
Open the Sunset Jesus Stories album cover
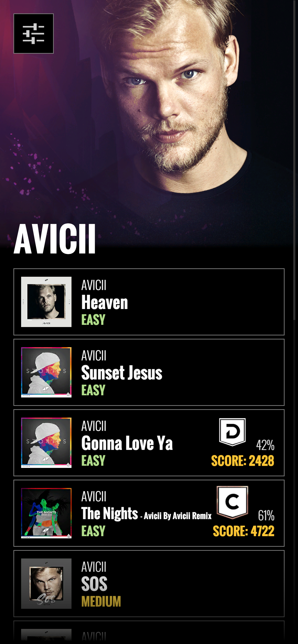click(x=46, y=372)
